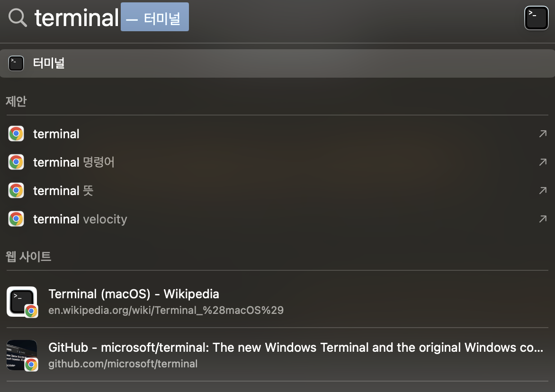Click the arrow icon next to the 'terminal' suggestion
The image size is (555, 392).
543,134
